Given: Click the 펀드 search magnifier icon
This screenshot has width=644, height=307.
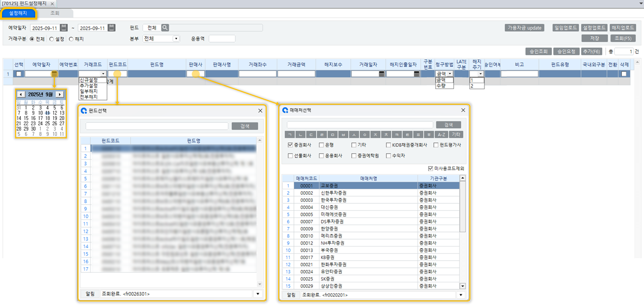Looking at the screenshot, I should click(x=165, y=28).
